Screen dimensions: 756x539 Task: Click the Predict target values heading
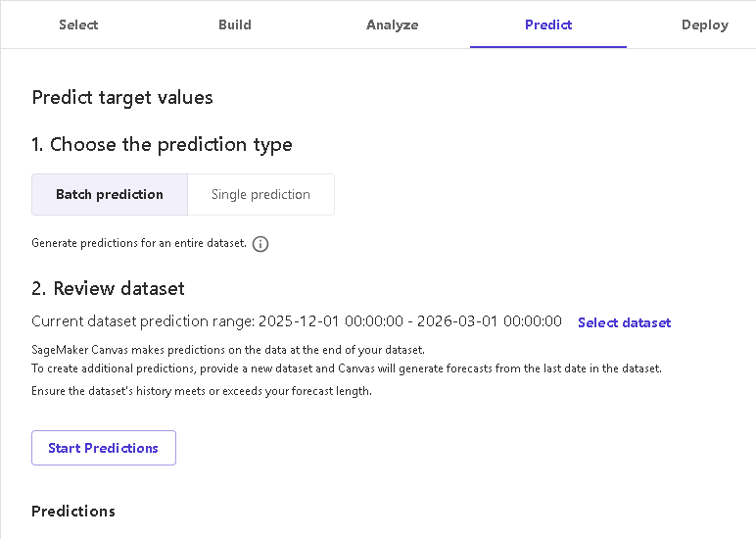(x=122, y=97)
